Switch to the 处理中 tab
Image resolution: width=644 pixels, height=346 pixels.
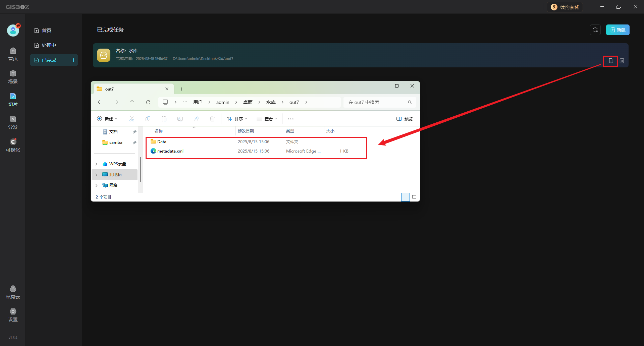click(x=49, y=45)
